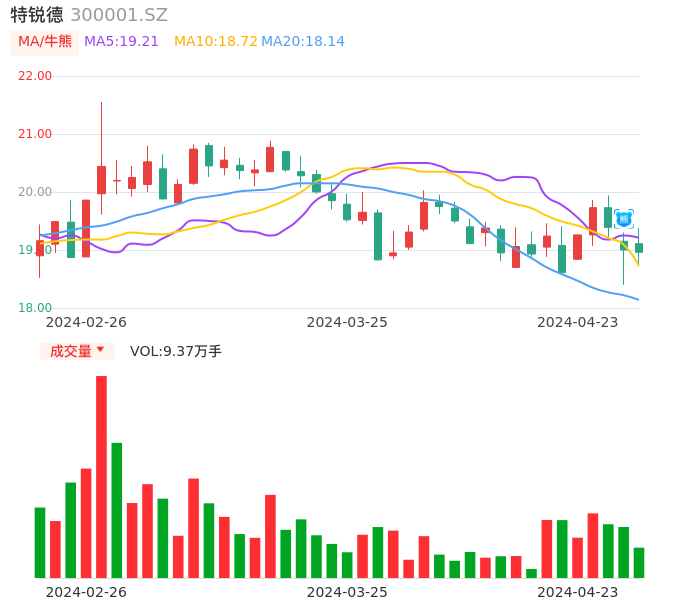Click the 21.00 price axis label
The height and width of the screenshot is (606, 686).
coord(35,134)
